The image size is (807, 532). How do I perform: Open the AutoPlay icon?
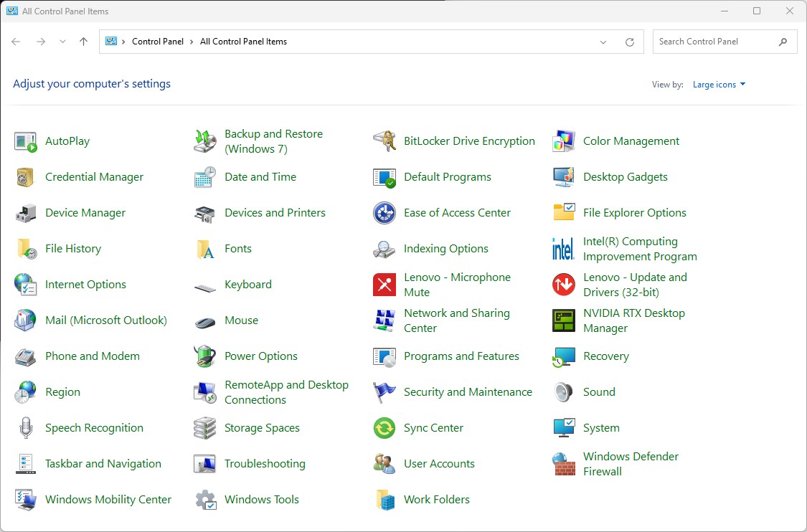pos(25,141)
